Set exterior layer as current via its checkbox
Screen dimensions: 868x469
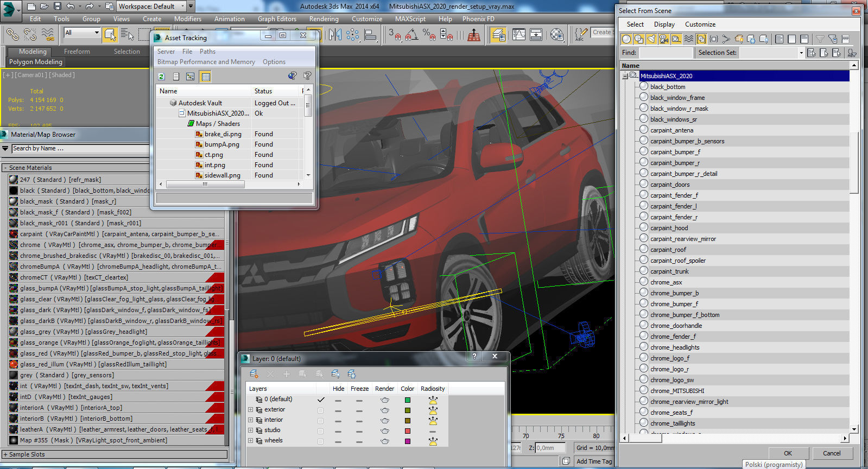[320, 410]
